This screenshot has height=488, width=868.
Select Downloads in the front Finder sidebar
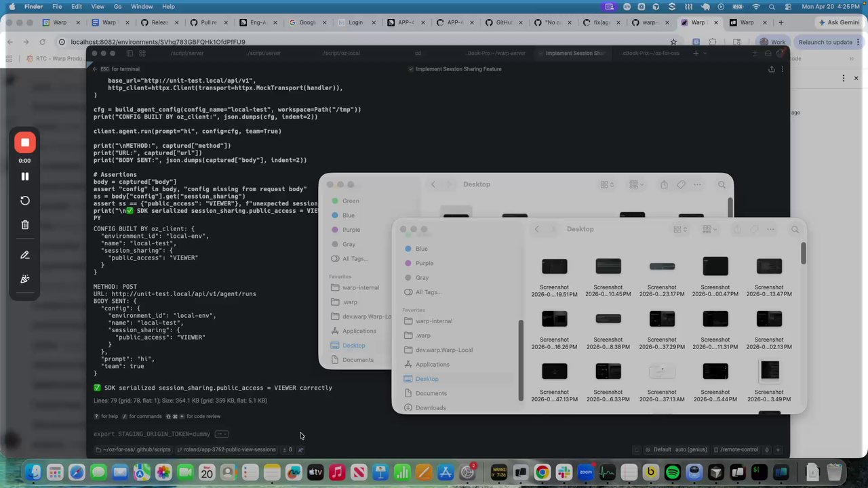coord(431,408)
